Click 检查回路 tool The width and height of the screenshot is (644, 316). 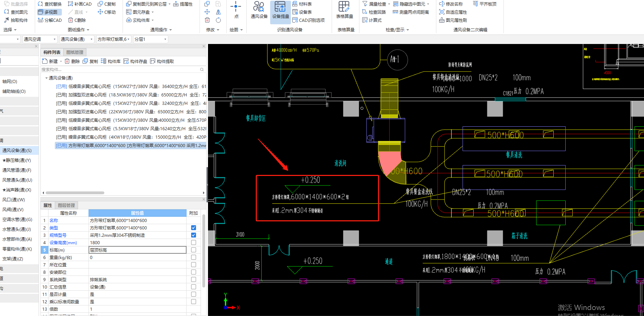pyautogui.click(x=374, y=12)
